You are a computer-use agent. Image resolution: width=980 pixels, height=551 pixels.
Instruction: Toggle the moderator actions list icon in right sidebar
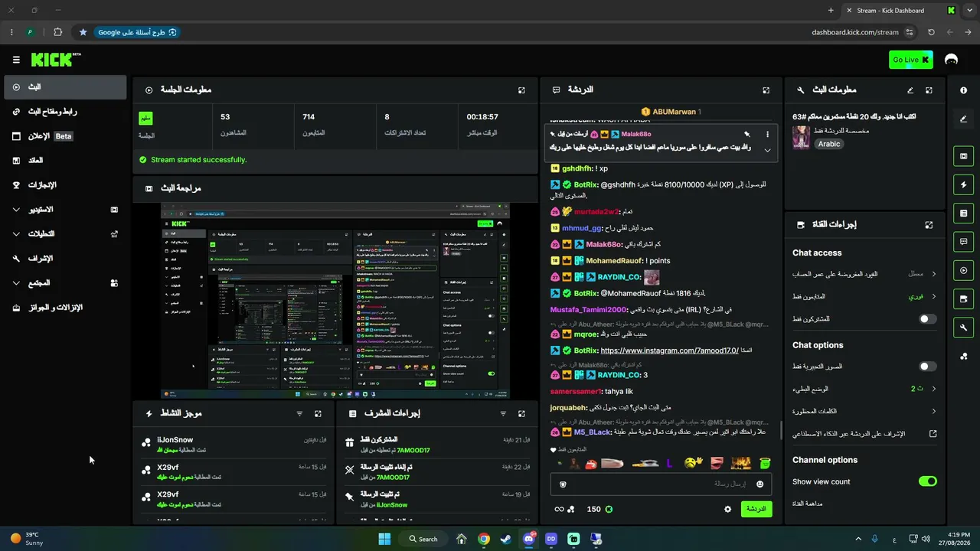[963, 213]
